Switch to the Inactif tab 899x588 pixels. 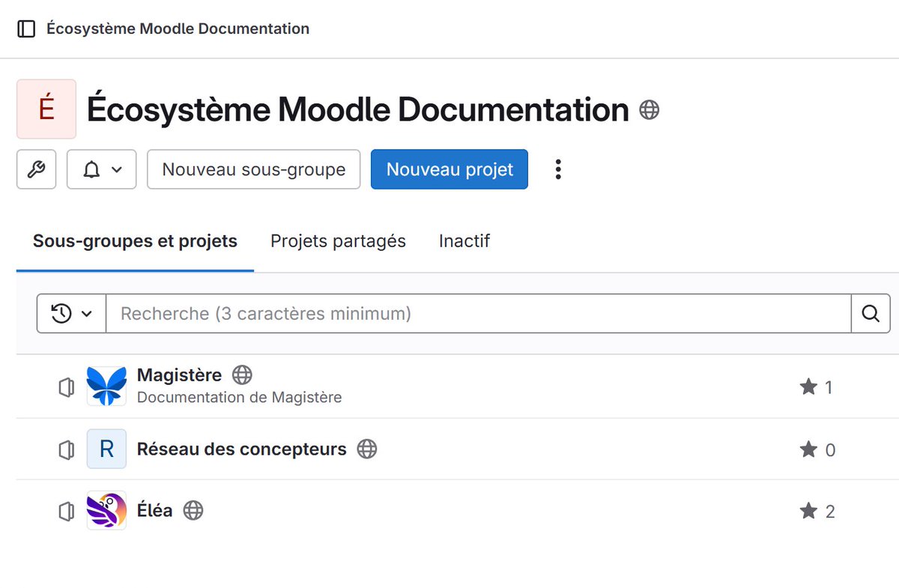464,241
